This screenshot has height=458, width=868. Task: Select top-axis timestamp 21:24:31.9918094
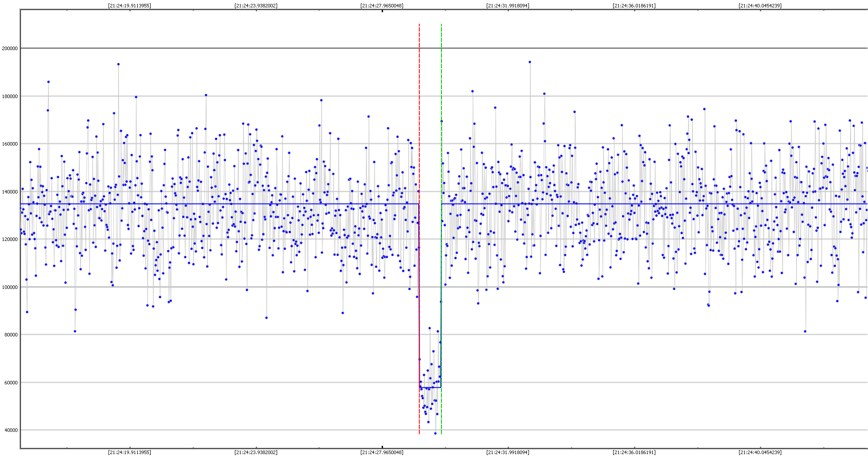[x=508, y=6]
